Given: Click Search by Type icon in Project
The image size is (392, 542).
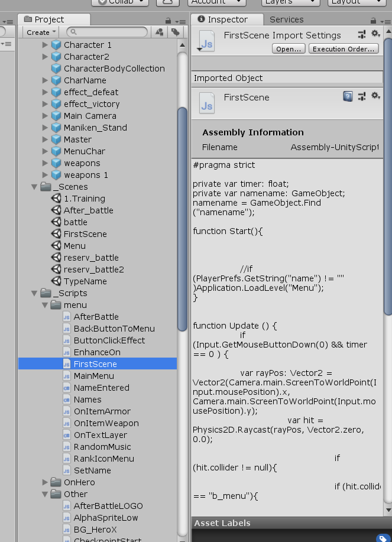Looking at the screenshot, I should tap(160, 32).
